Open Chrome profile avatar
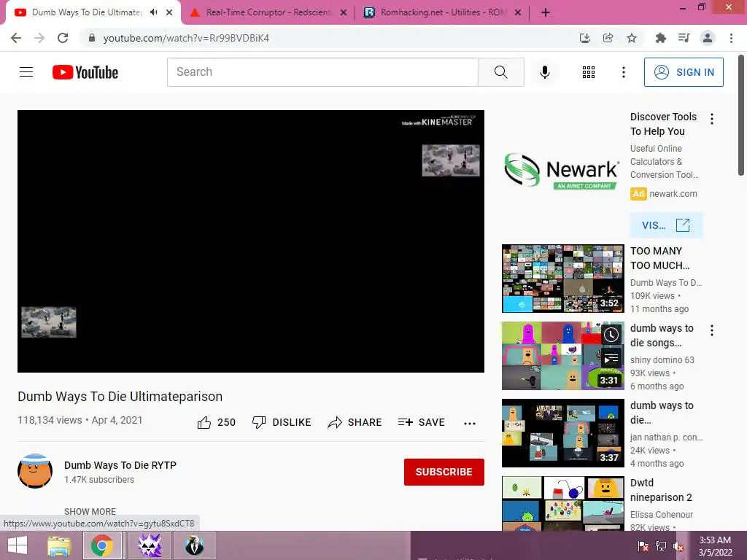Screen dimensions: 747x560 pyautogui.click(x=708, y=38)
